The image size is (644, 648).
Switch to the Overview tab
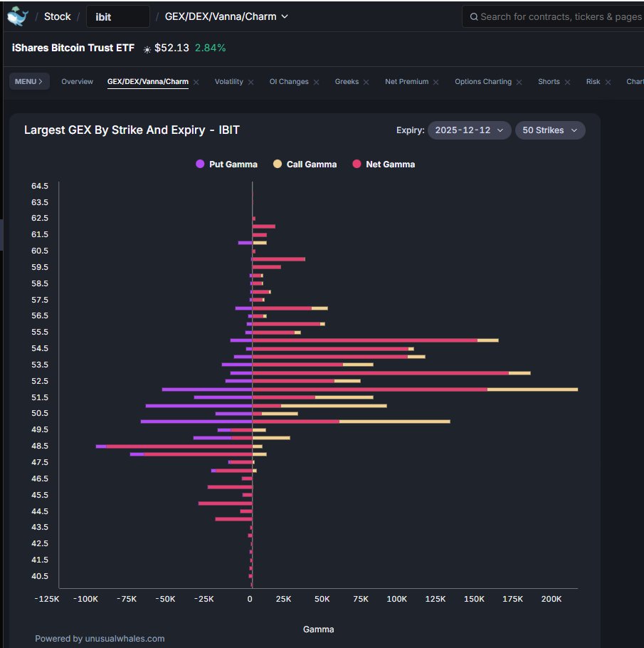(x=78, y=81)
